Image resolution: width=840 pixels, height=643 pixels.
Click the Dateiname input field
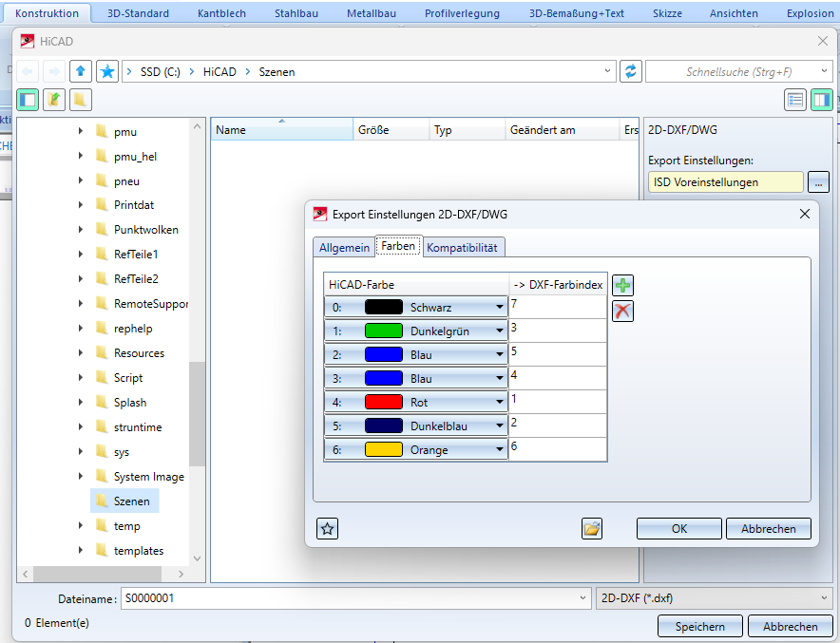coord(355,598)
